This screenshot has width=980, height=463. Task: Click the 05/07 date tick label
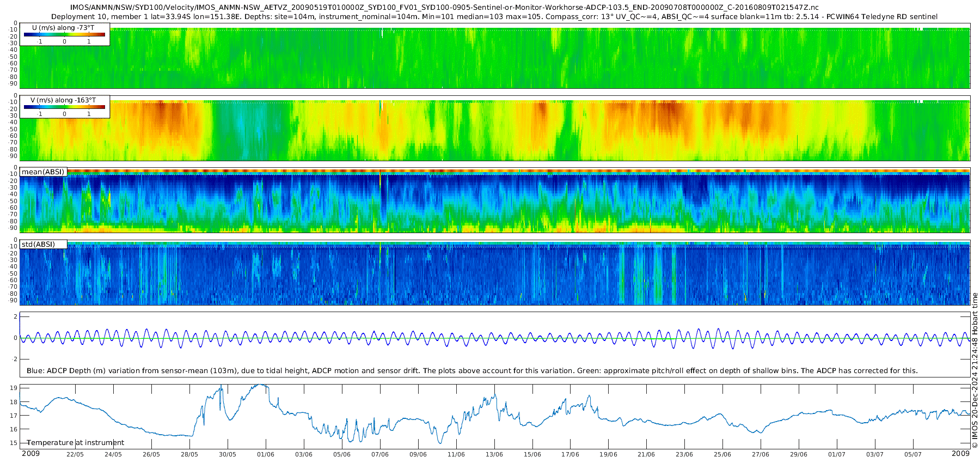(x=913, y=454)
